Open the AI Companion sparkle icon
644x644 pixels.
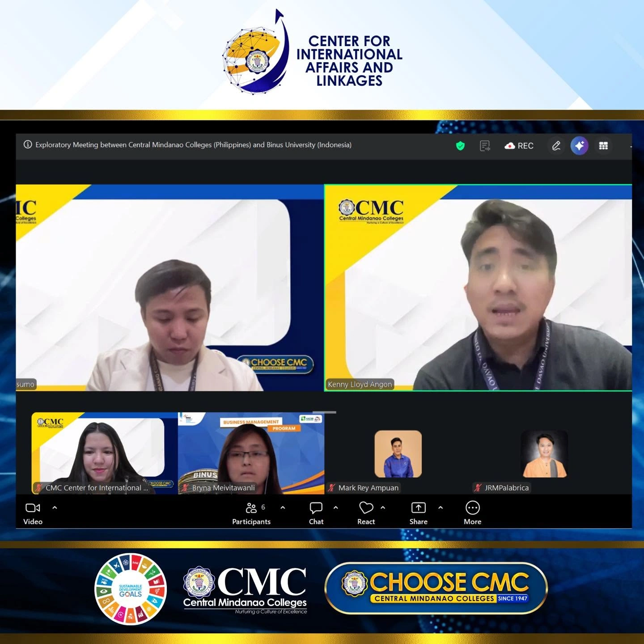coord(579,146)
